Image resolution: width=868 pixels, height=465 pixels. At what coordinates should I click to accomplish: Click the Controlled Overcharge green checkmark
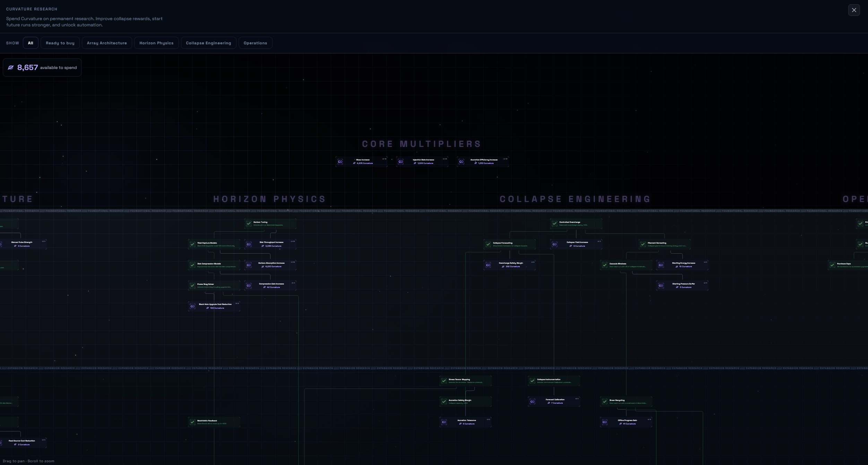point(555,223)
